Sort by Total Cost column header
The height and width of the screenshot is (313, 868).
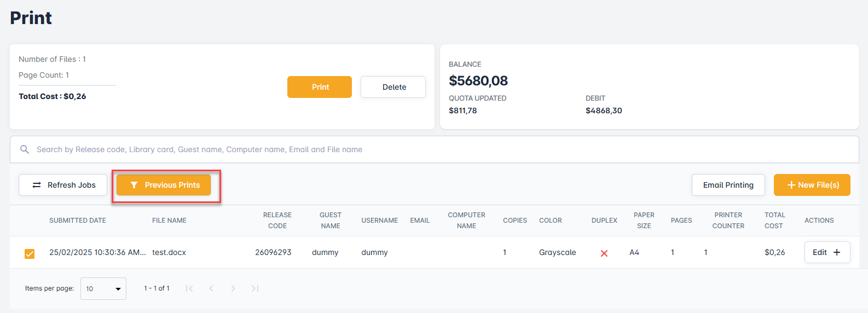pyautogui.click(x=774, y=221)
